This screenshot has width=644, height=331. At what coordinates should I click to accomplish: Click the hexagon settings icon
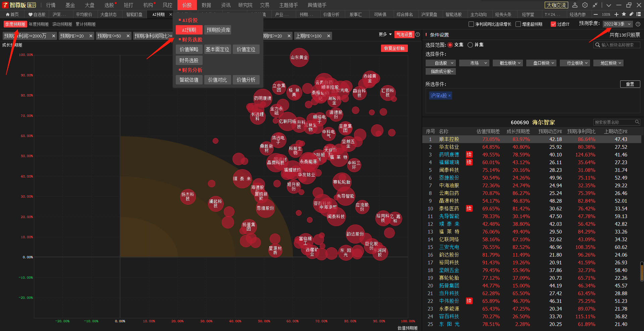click(585, 5)
